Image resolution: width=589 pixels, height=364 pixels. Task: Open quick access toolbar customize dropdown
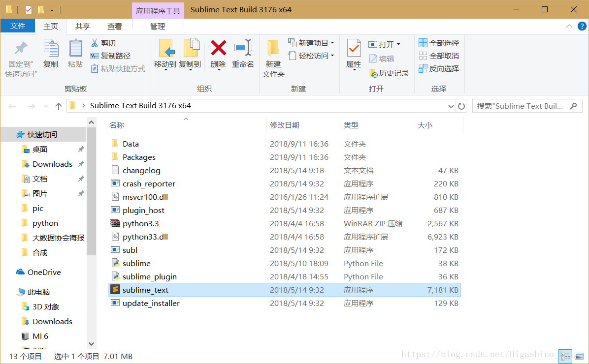pyautogui.click(x=52, y=10)
